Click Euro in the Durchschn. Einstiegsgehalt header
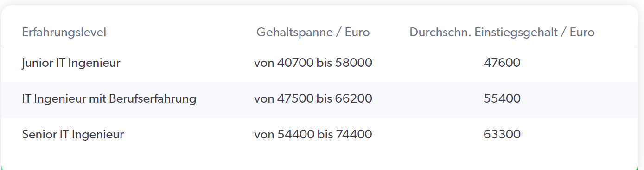 pyautogui.click(x=582, y=33)
